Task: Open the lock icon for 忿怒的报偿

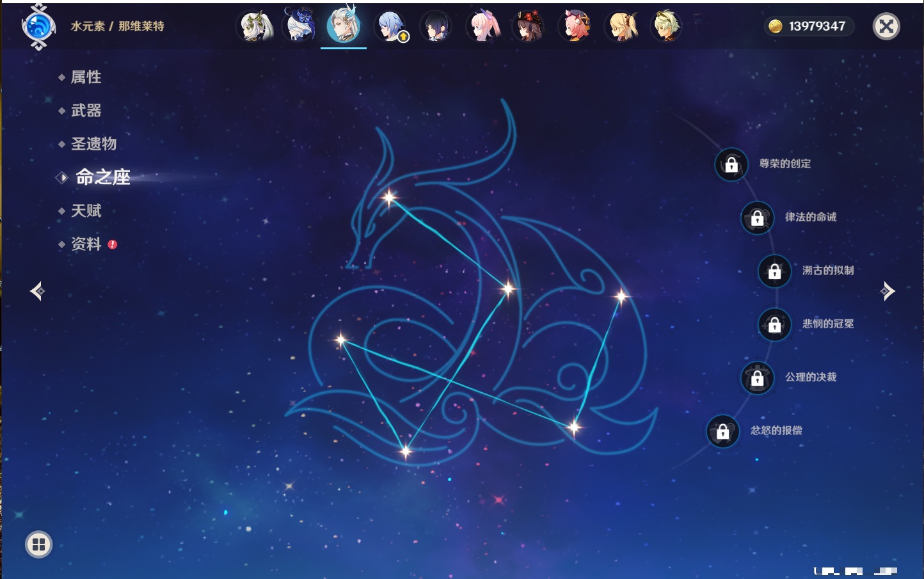Action: [723, 431]
